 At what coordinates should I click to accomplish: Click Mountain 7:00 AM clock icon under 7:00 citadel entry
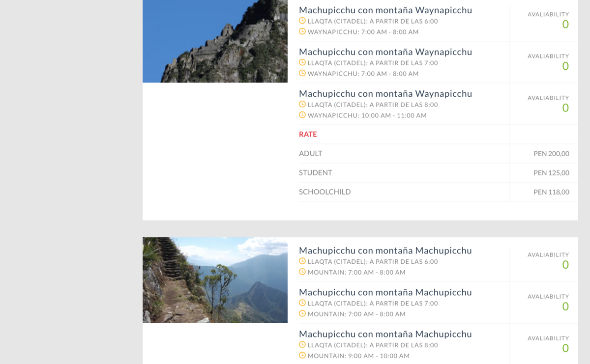pos(302,313)
